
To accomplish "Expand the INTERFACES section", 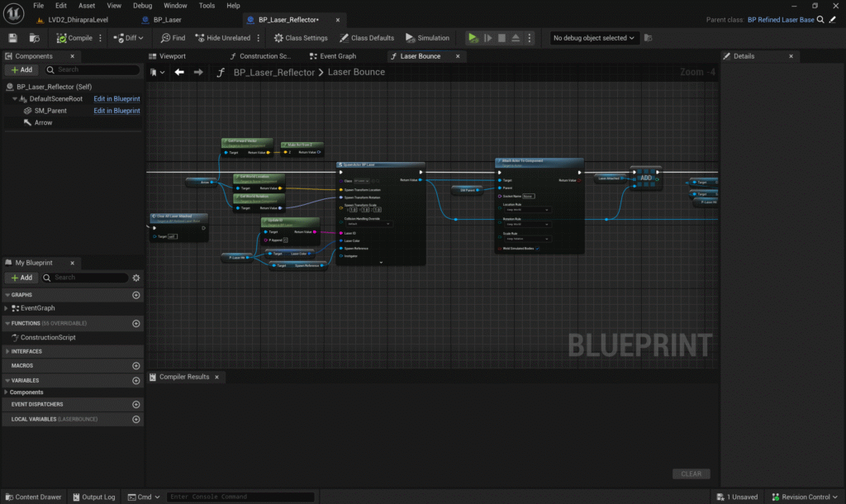I will (7, 351).
